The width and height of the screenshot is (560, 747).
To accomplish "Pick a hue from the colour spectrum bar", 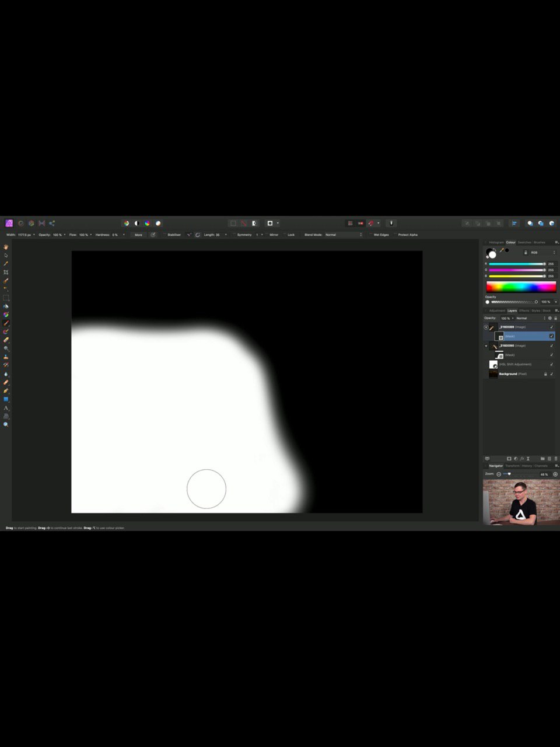I will click(x=521, y=287).
